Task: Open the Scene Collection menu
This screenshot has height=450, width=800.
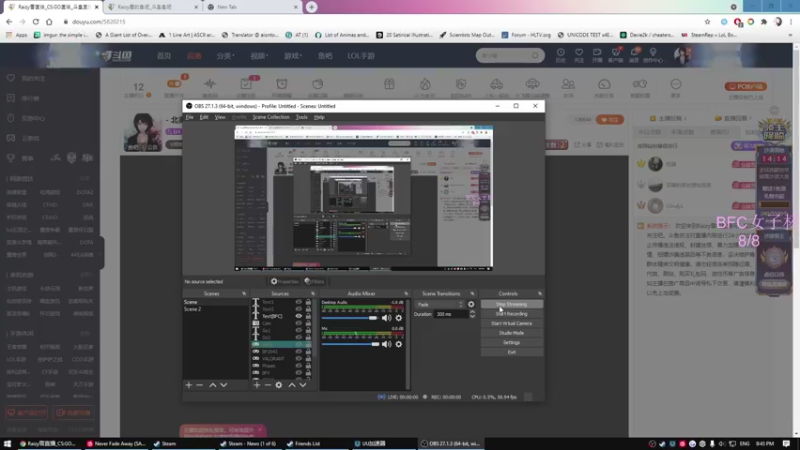Action: pyautogui.click(x=271, y=117)
